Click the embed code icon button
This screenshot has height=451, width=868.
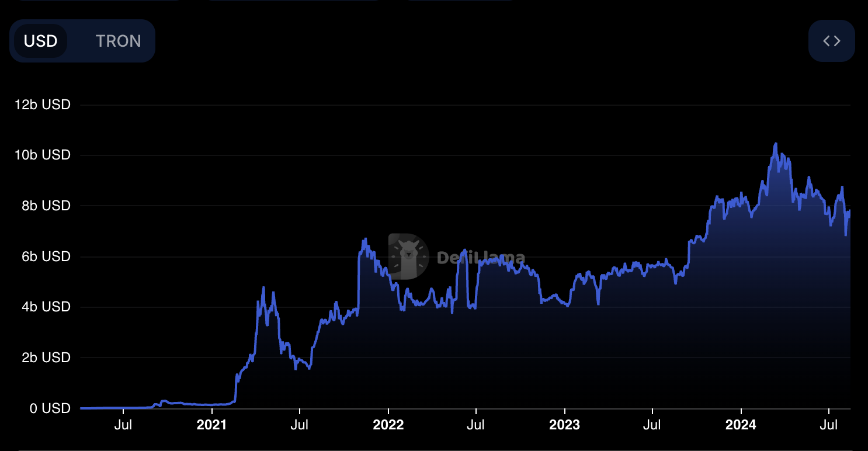point(831,41)
